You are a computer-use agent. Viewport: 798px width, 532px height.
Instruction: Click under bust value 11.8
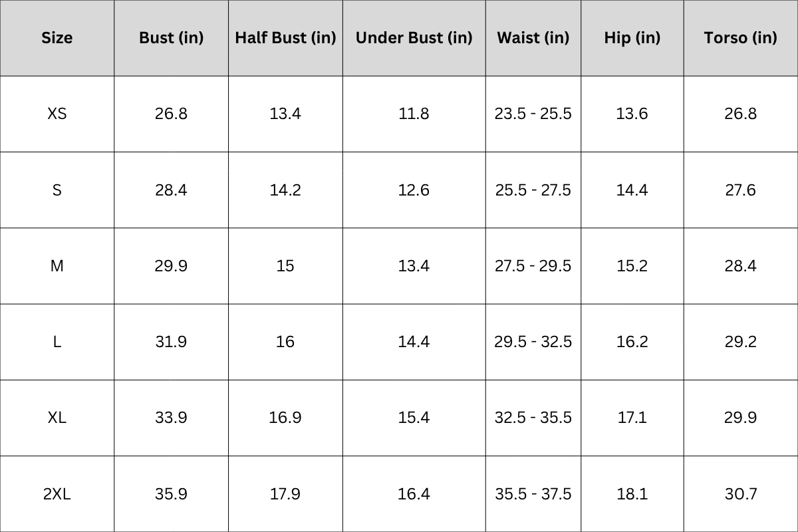414,114
